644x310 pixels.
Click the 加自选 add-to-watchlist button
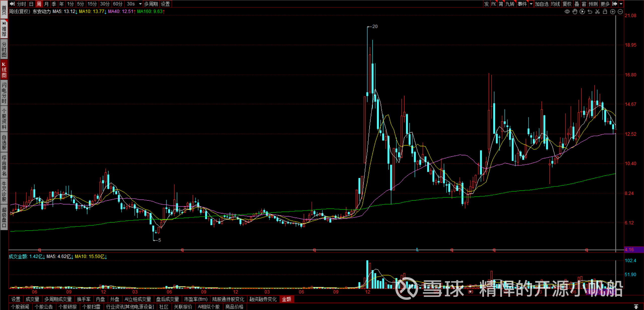[542, 4]
